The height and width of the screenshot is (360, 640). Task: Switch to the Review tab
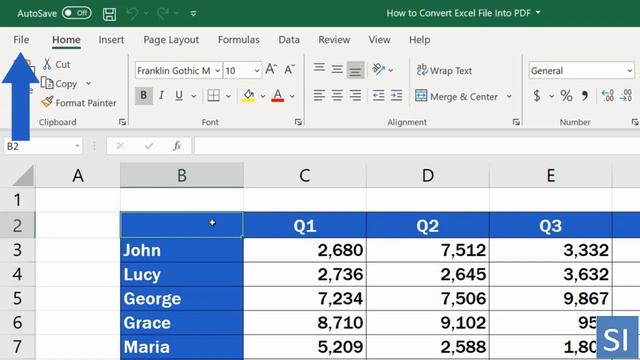334,40
